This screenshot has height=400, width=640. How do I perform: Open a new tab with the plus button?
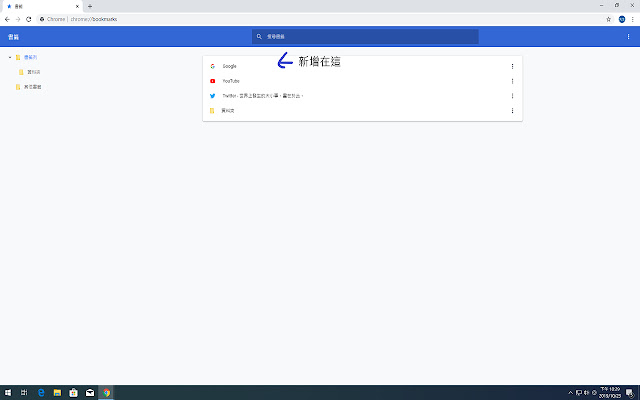coord(90,7)
